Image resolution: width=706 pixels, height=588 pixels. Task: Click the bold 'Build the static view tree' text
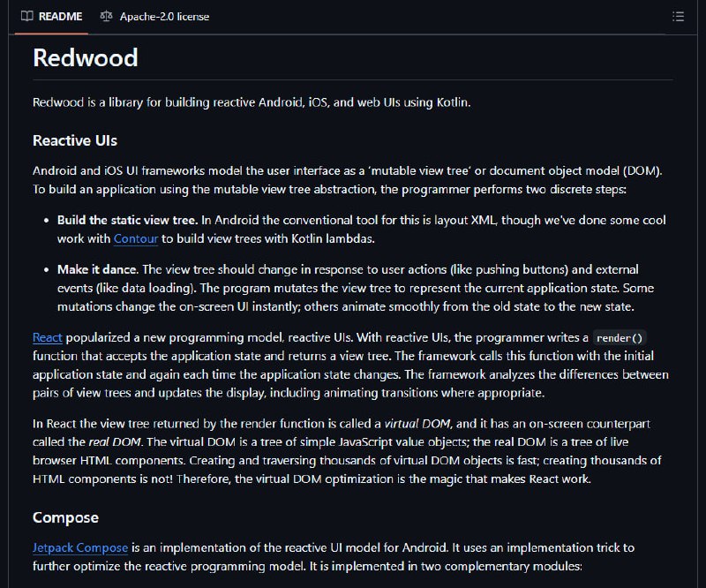[x=127, y=220]
